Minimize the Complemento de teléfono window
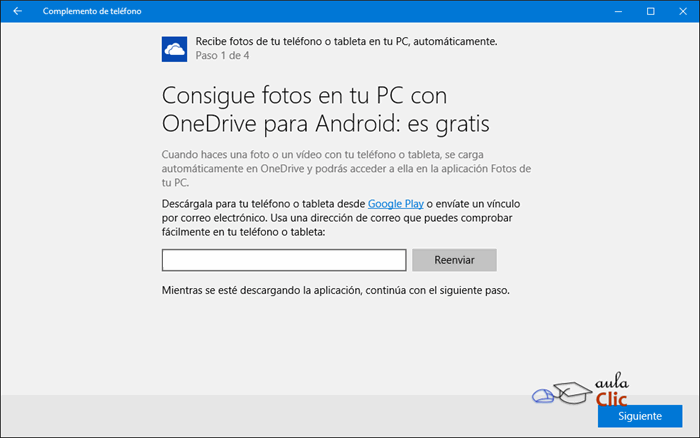The height and width of the screenshot is (438, 700). (x=621, y=11)
